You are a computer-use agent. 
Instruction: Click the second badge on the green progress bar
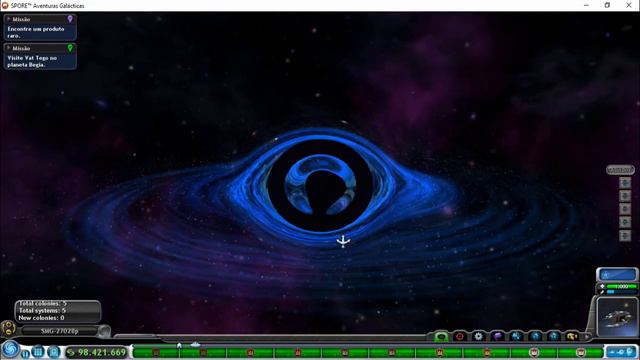[x=203, y=352]
